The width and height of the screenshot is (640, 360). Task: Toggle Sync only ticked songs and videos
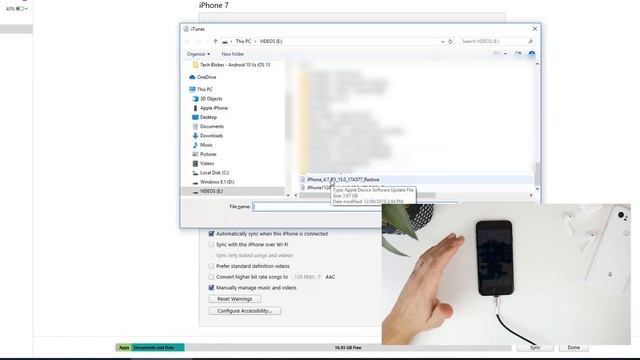point(211,256)
